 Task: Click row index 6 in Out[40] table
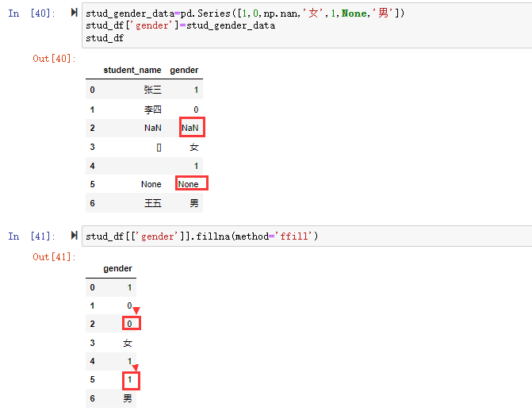pyautogui.click(x=92, y=203)
